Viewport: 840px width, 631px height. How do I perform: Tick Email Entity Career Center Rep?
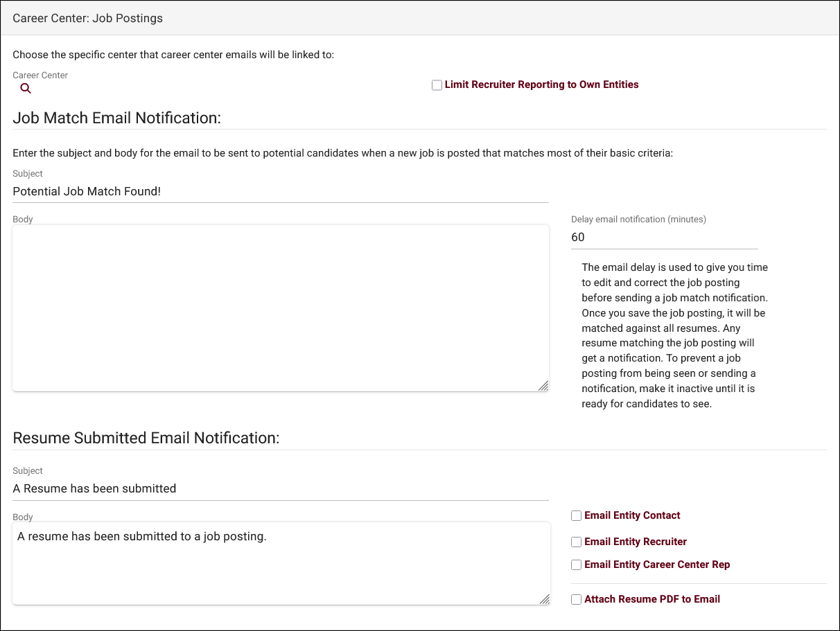(x=576, y=565)
